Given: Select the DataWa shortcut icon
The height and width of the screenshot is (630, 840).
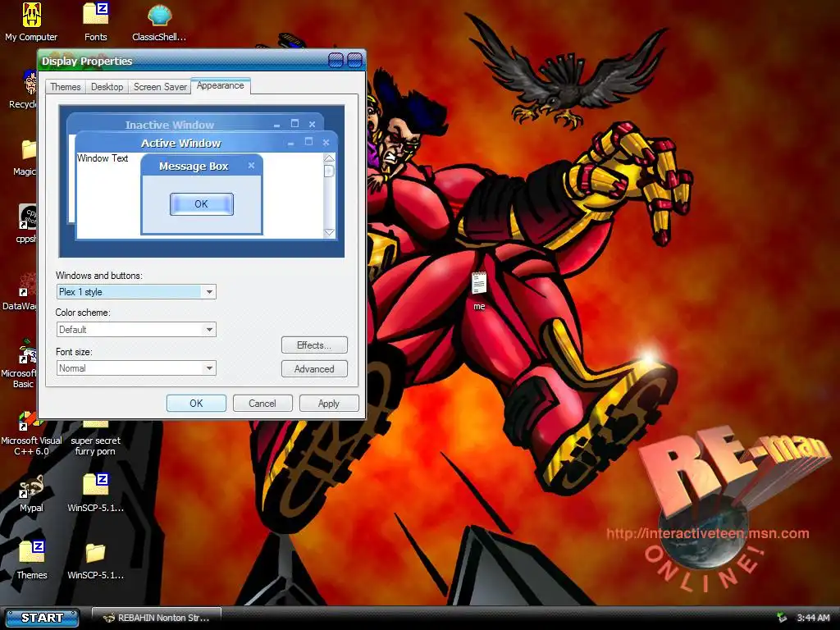Looking at the screenshot, I should pyautogui.click(x=28, y=284).
